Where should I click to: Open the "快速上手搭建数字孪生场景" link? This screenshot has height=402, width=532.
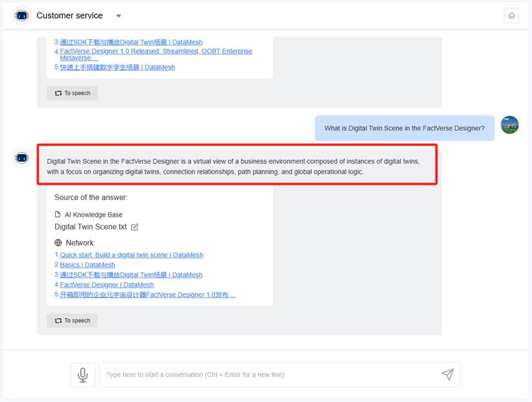tap(117, 67)
